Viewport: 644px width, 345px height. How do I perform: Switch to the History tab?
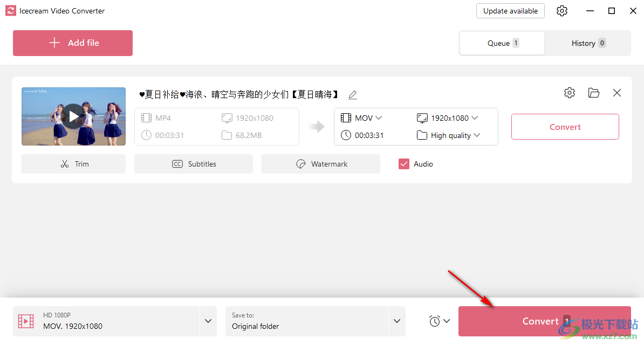(588, 43)
